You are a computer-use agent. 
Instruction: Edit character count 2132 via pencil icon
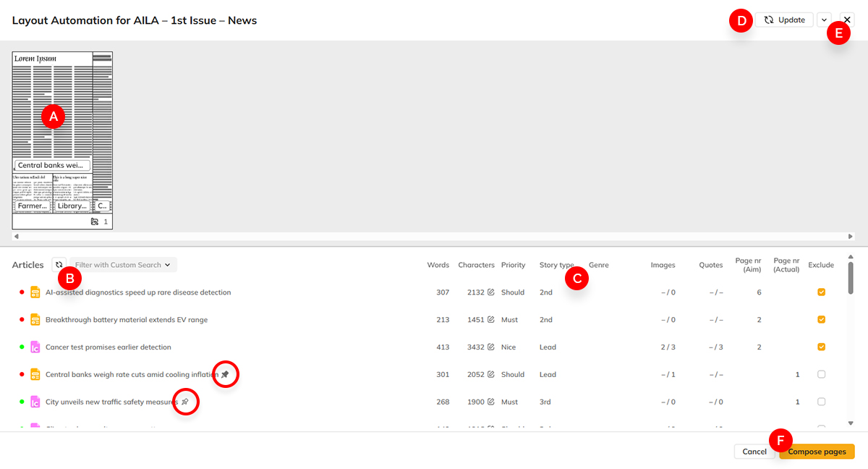[491, 292]
